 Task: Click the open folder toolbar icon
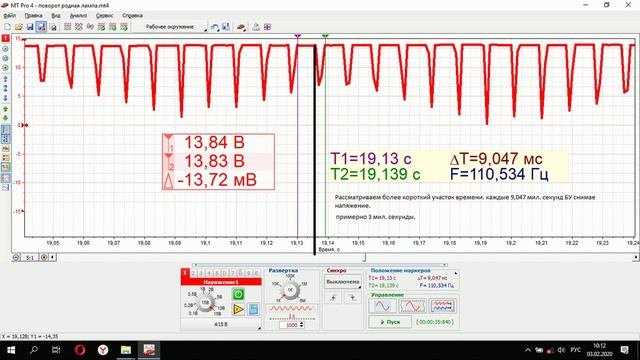click(18, 27)
